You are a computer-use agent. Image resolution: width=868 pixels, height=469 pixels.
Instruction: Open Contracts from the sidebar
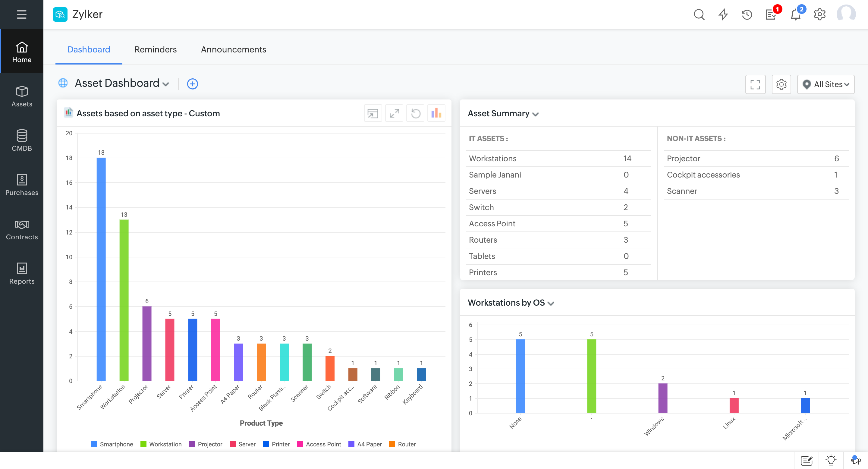(22, 229)
